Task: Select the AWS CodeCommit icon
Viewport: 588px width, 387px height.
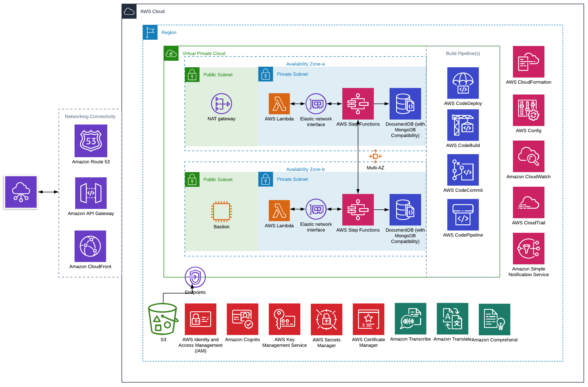Action: point(463,170)
